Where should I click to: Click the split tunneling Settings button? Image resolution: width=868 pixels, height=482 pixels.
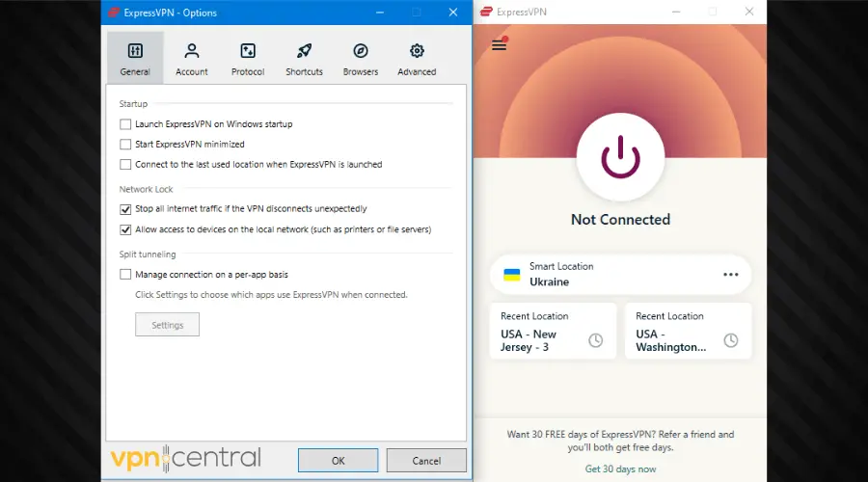[167, 325]
